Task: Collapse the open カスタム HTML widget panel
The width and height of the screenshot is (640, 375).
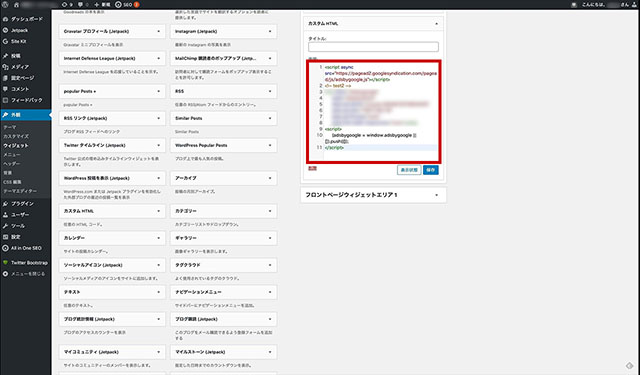Action: 436,24
